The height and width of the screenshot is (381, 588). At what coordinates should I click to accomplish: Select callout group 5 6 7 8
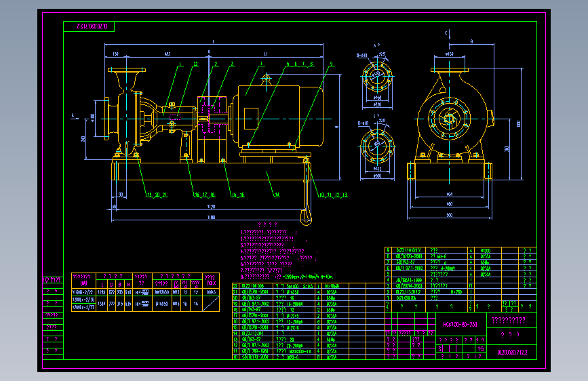coord(300,64)
